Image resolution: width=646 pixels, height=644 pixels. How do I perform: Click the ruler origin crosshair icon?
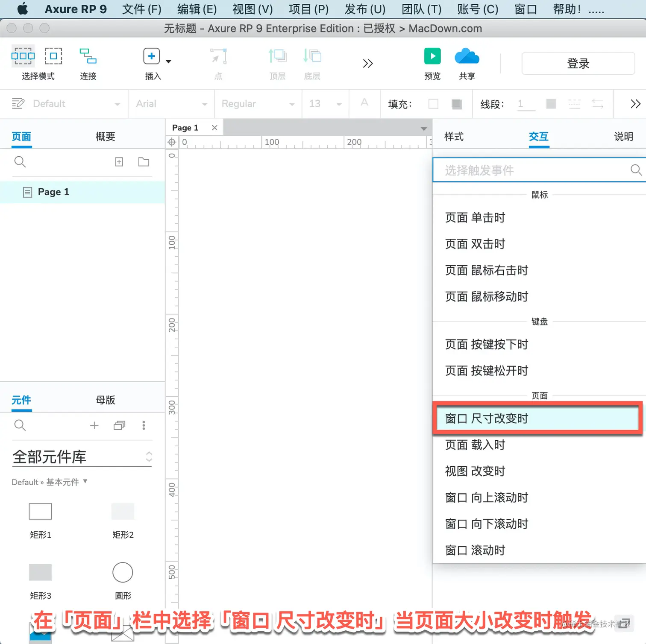pos(172,142)
